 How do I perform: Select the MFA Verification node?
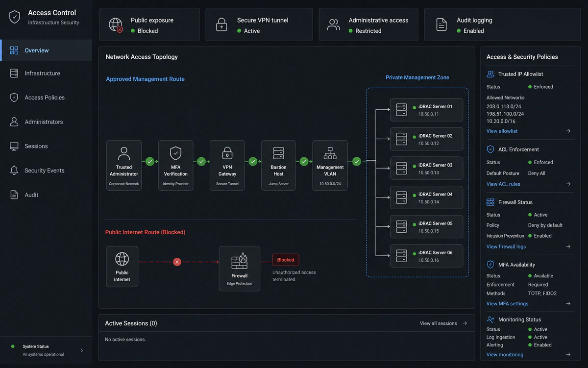click(175, 165)
